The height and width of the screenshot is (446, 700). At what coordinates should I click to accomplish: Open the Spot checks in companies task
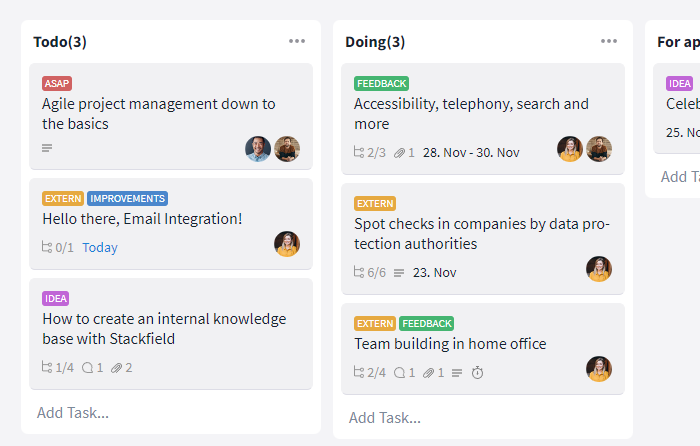click(482, 233)
